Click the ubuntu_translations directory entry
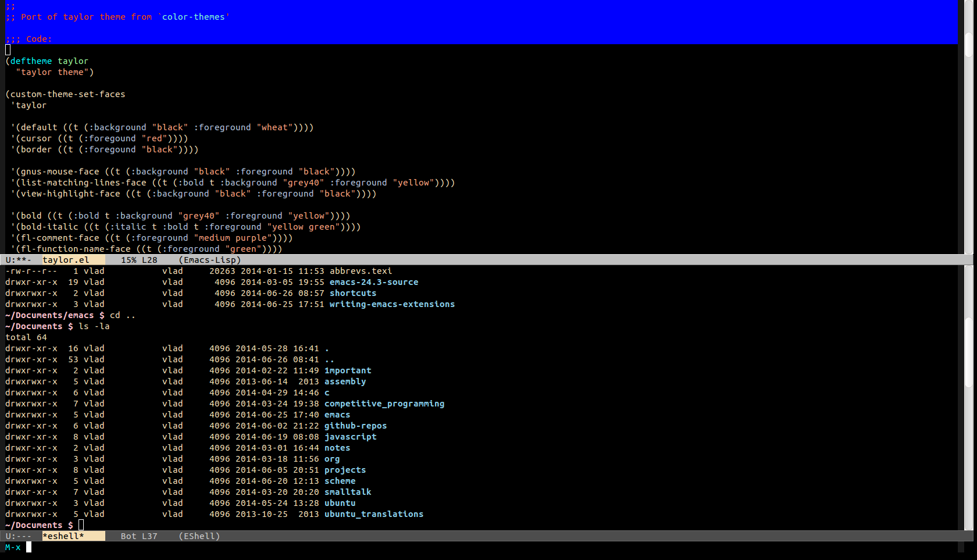 click(373, 514)
